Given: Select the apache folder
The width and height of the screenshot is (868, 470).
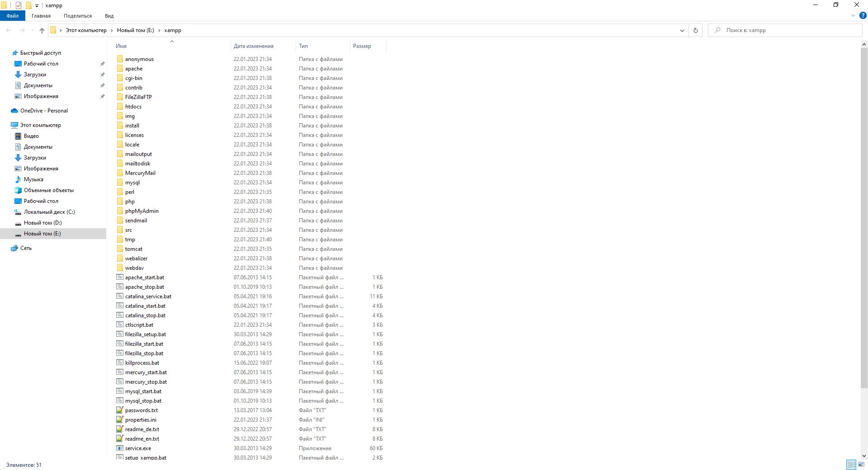Looking at the screenshot, I should [134, 69].
